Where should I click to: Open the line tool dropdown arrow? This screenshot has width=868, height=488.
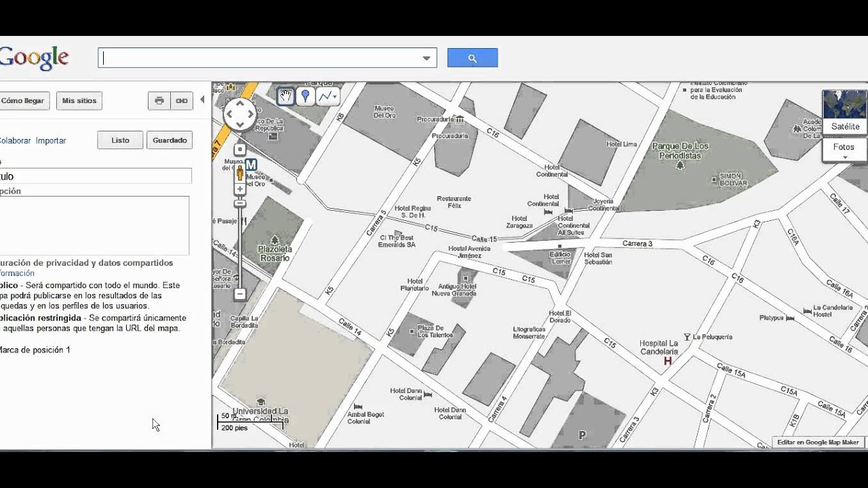tap(335, 97)
